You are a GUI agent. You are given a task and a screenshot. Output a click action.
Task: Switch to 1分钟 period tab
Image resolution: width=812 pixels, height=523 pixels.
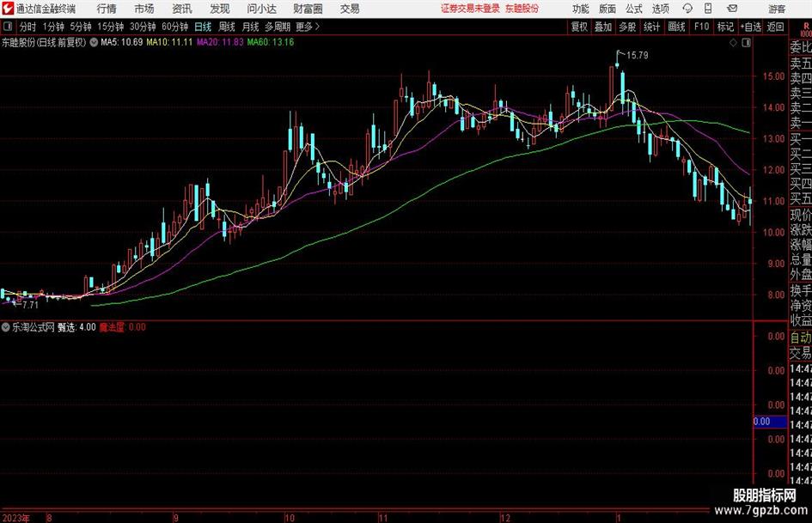coord(53,27)
